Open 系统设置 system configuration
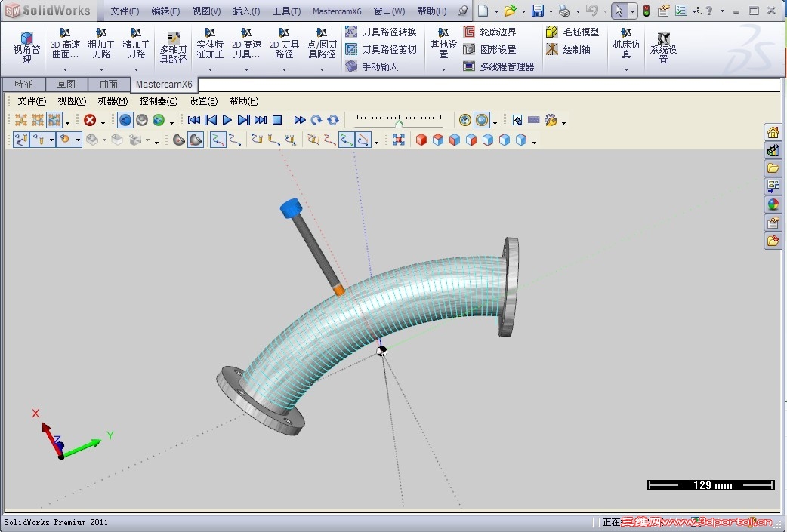The height and width of the screenshot is (532, 787). 663,48
